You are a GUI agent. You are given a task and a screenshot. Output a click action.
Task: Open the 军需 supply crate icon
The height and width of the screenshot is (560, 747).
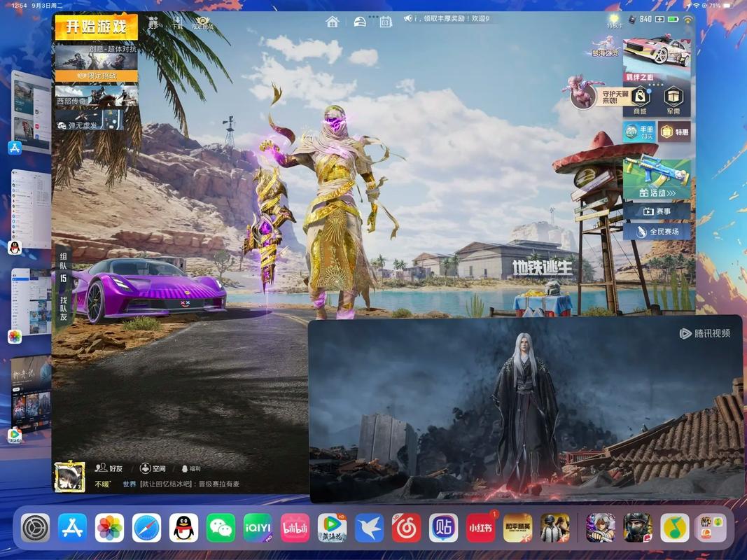673,101
